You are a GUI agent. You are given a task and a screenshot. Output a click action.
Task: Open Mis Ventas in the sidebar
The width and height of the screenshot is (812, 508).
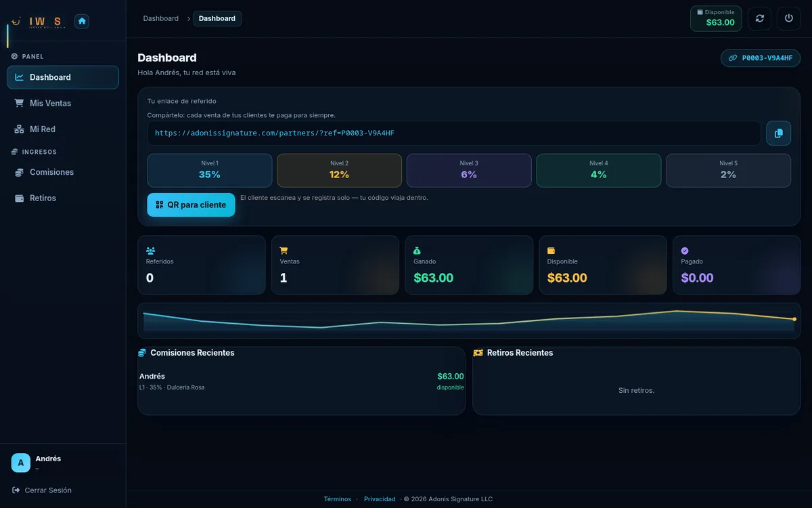click(x=63, y=103)
